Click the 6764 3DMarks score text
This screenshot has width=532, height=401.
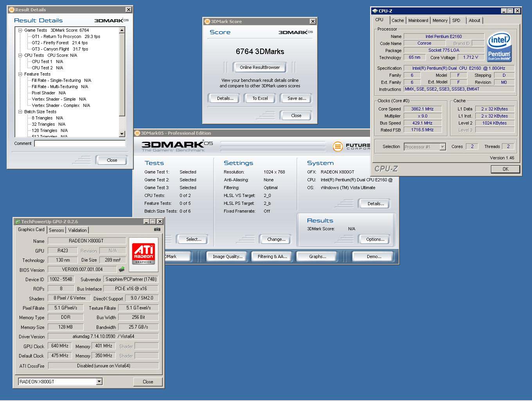coord(260,51)
